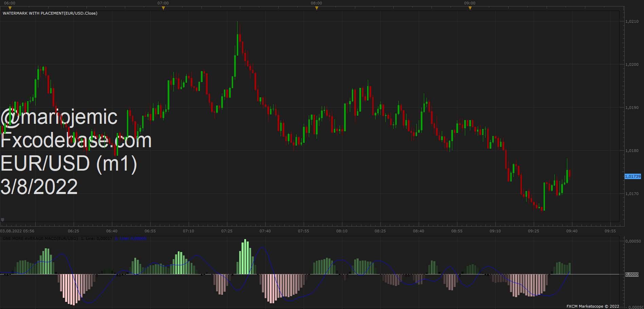The width and height of the screenshot is (644, 309).
Task: Click the current price tag 1,01739
Action: 633,176
